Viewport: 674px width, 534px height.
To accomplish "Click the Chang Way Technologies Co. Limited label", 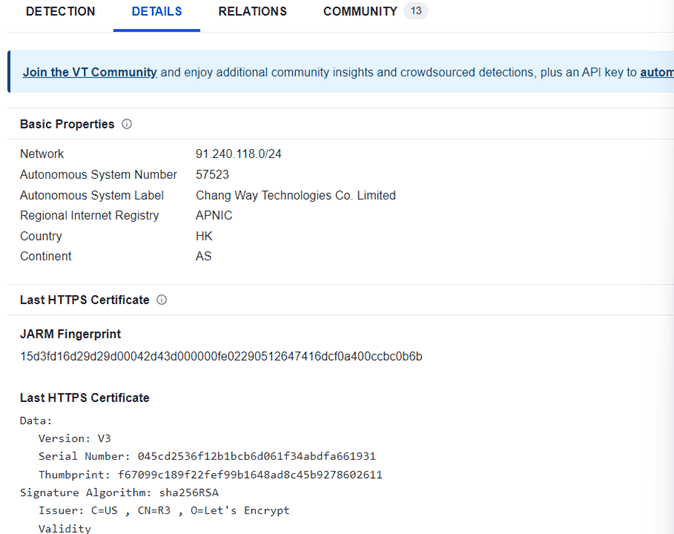I will [x=295, y=196].
